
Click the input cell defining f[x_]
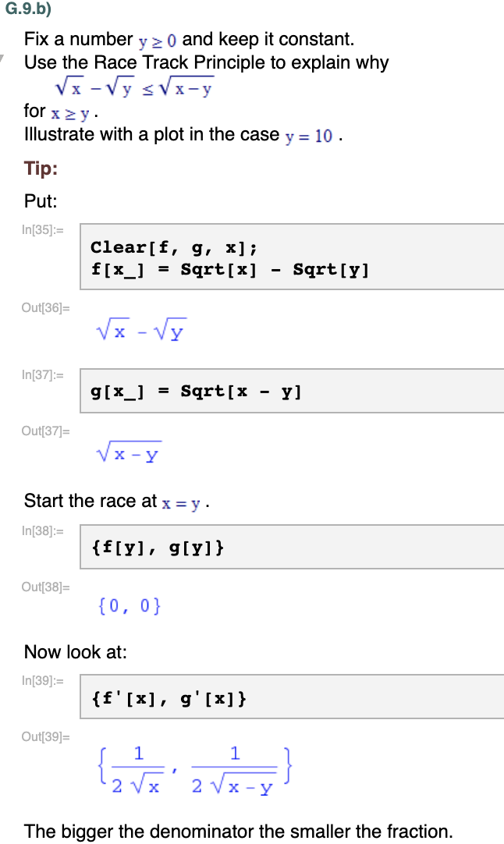292,257
